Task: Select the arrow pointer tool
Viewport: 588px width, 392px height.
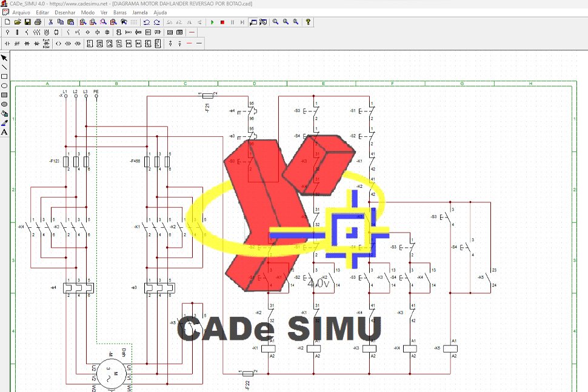Action: [x=4, y=58]
